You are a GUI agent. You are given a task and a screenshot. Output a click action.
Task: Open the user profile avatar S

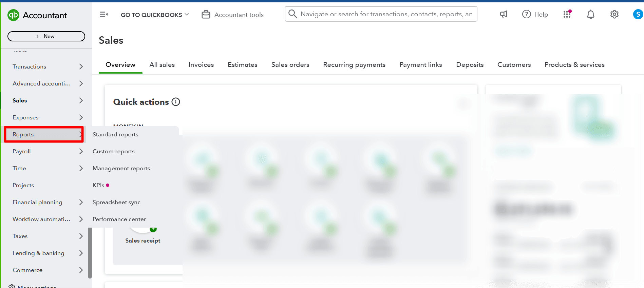click(x=638, y=14)
